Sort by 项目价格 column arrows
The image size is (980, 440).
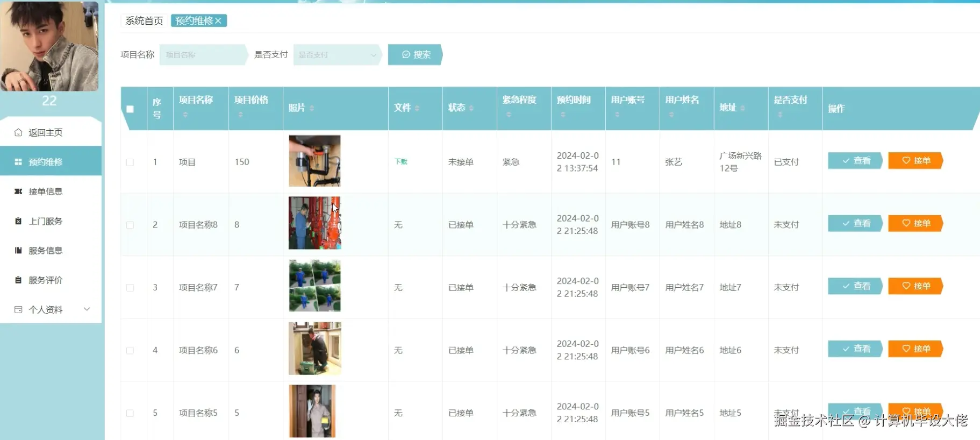coord(240,115)
